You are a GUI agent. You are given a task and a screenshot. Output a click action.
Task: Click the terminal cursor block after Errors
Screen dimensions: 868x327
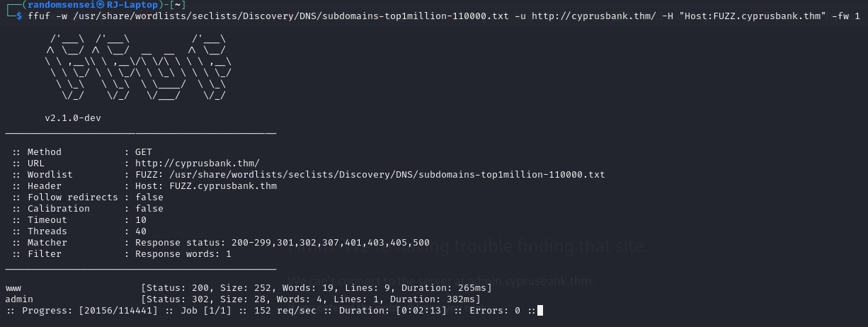point(539,310)
